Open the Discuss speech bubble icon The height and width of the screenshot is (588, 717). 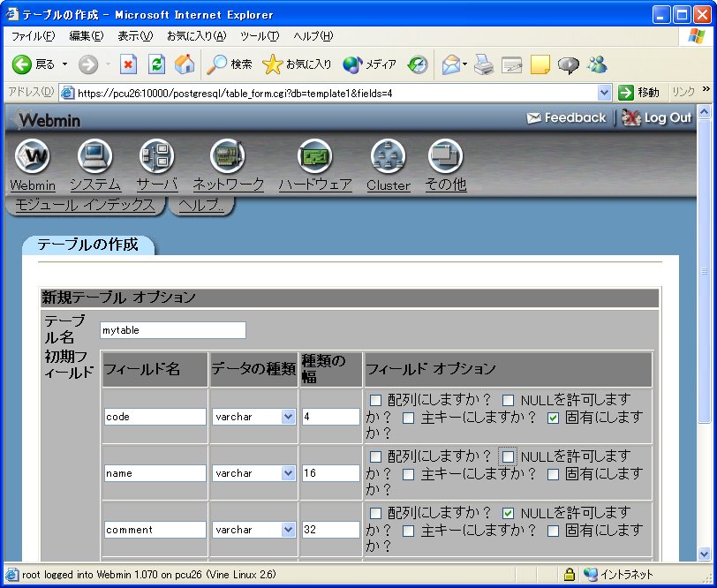569,64
